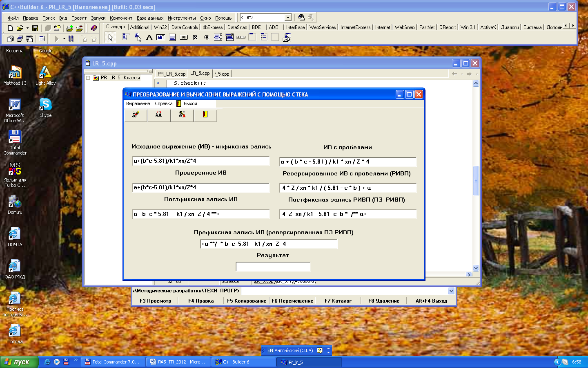
Task: Pick the MainMenu component icon
Action: tap(126, 37)
